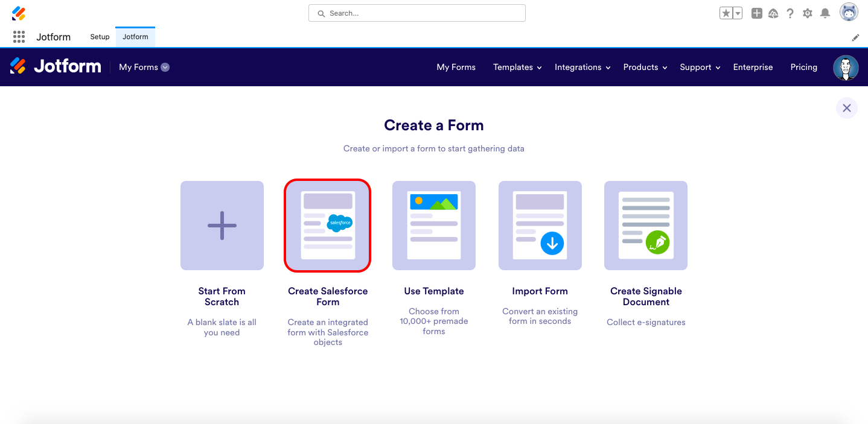Image resolution: width=868 pixels, height=424 pixels.
Task: Click the Jotform logo in the dark header
Action: pos(56,66)
